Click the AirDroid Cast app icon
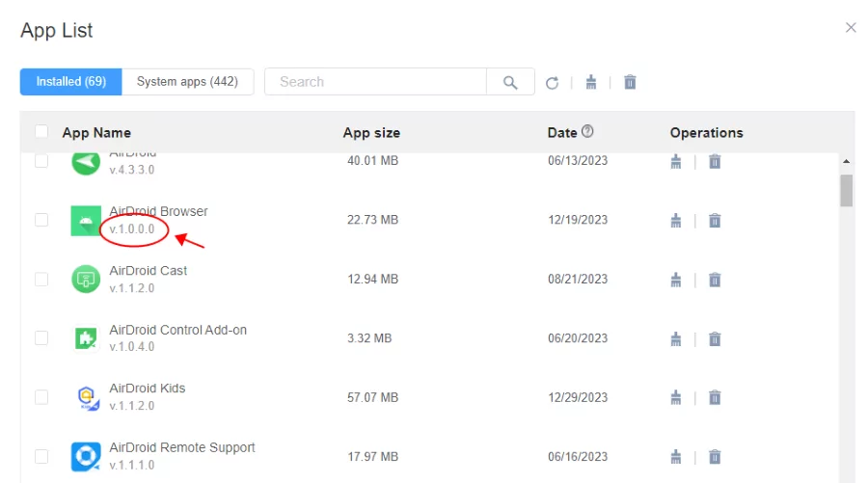The height and width of the screenshot is (483, 868). point(86,279)
